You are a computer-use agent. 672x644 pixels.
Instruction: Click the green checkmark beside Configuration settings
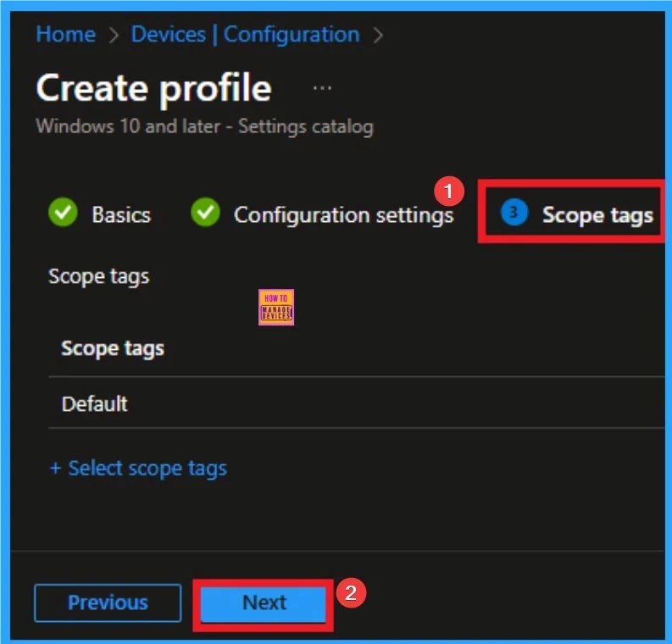tap(205, 214)
